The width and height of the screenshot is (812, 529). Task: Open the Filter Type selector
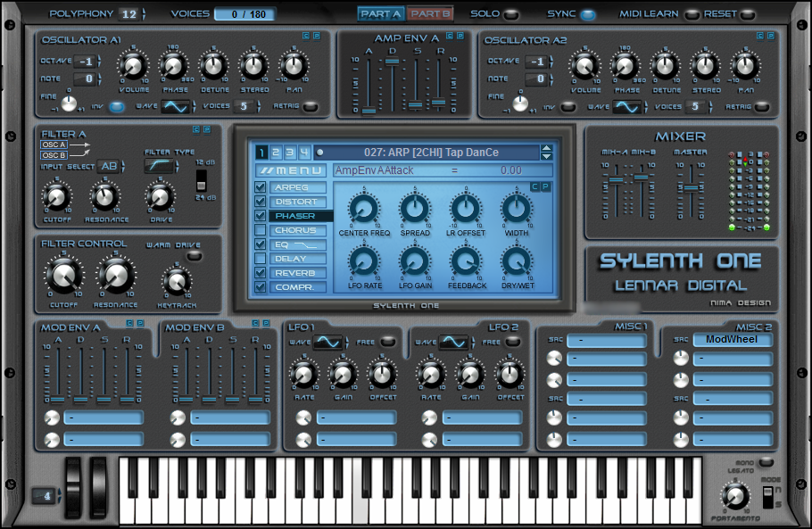[x=159, y=166]
